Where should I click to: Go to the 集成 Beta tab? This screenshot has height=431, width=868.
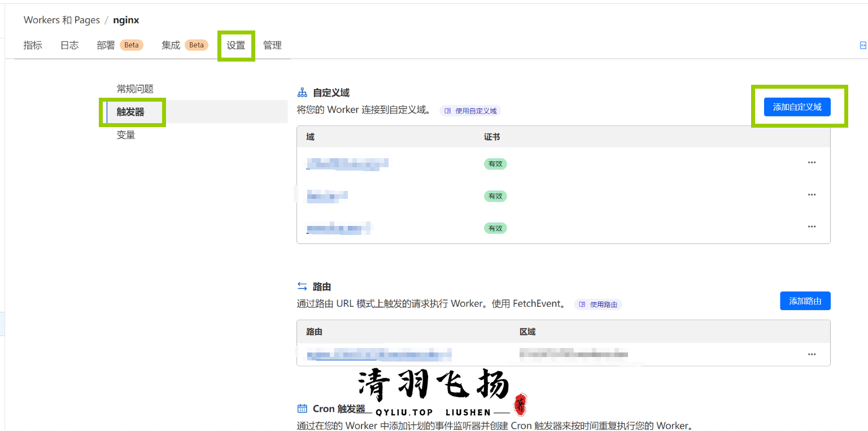185,45
